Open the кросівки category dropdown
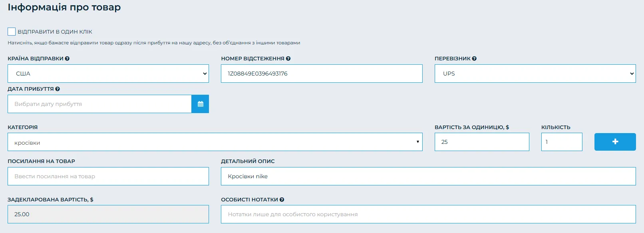This screenshot has width=644, height=233. coord(215,142)
